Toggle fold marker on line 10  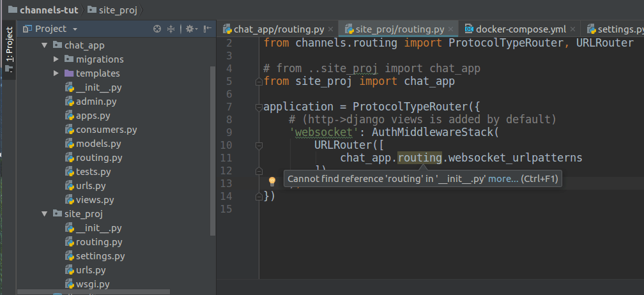tap(258, 145)
